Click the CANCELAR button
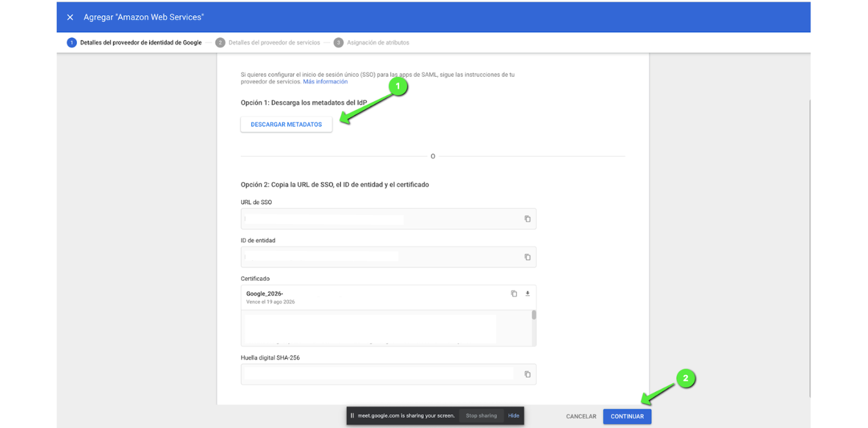This screenshot has height=428, width=868. (581, 416)
